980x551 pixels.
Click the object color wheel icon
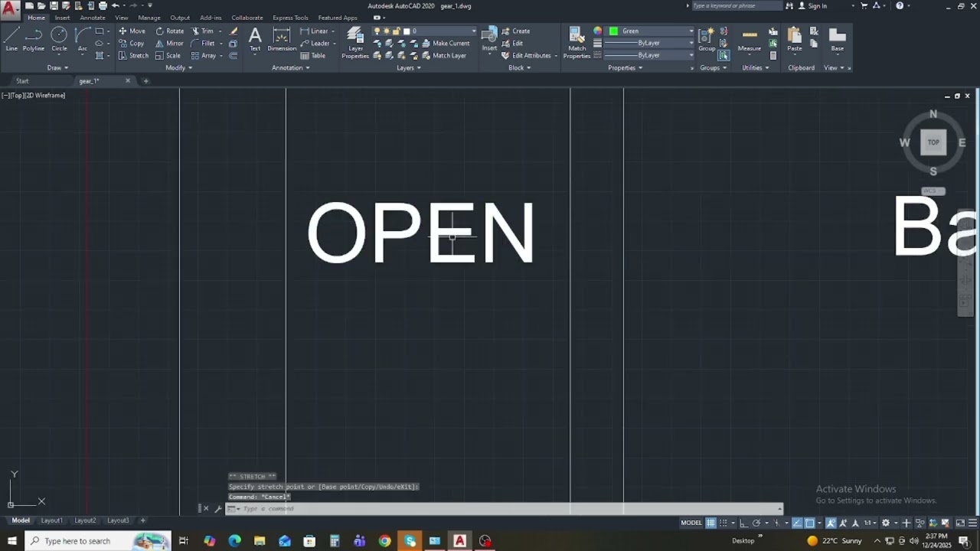[x=598, y=31]
